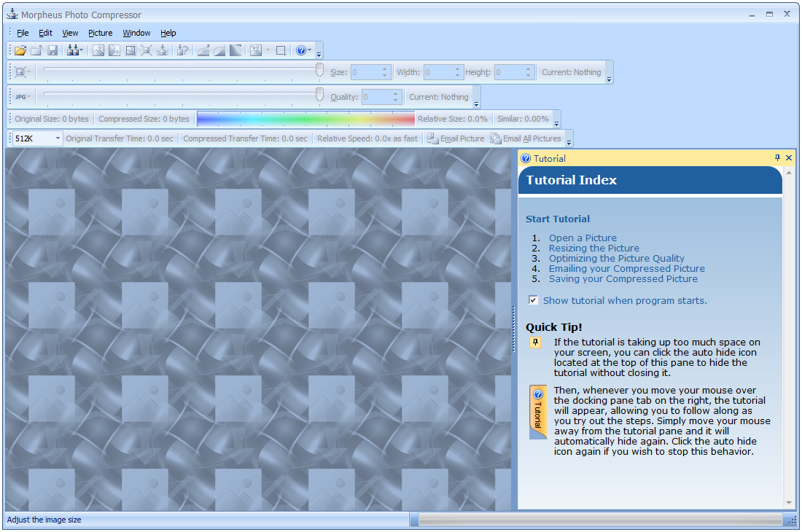Click the first wedge-shaped ramp icon
The image size is (802, 532).
(203, 50)
